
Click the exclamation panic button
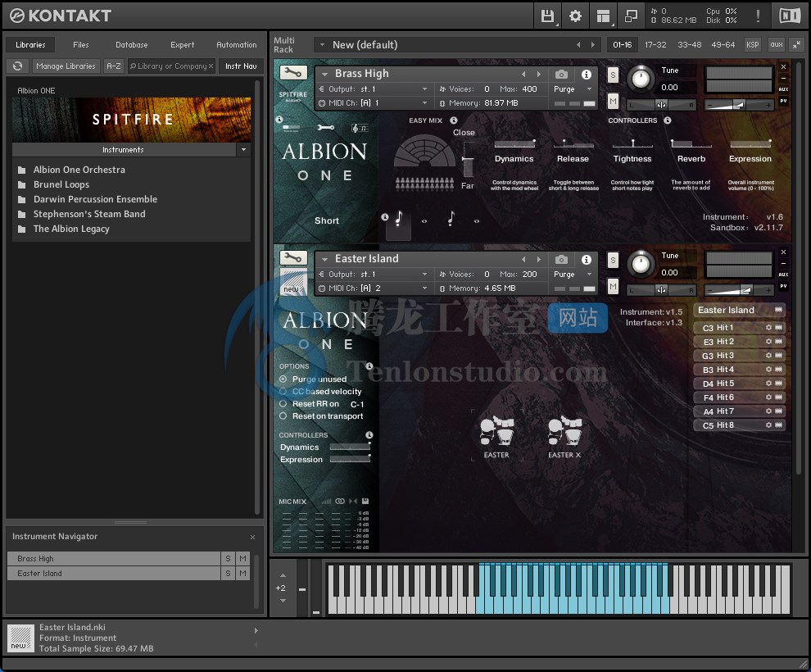(x=759, y=16)
